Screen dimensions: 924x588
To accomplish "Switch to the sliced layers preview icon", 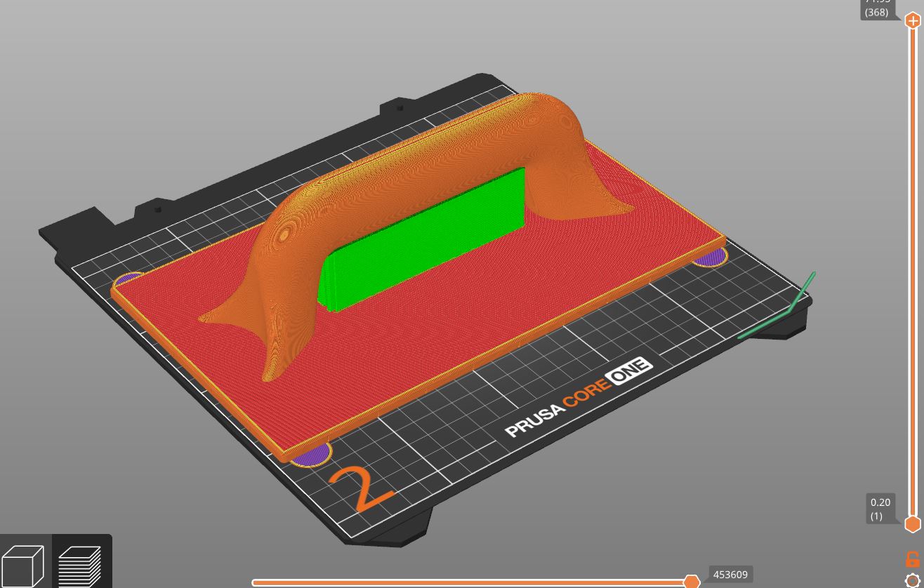I will 79,566.
